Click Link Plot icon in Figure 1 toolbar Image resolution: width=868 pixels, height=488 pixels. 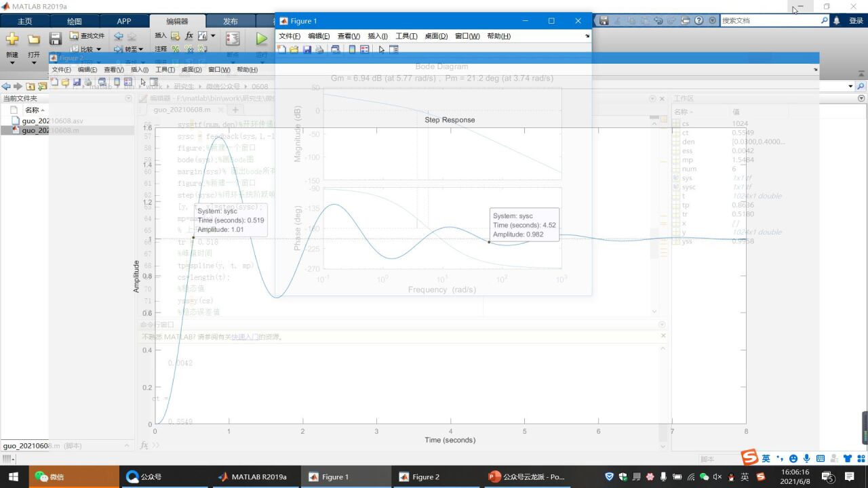point(335,49)
